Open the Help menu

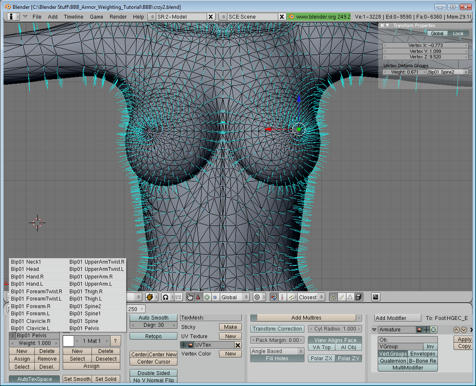(138, 16)
